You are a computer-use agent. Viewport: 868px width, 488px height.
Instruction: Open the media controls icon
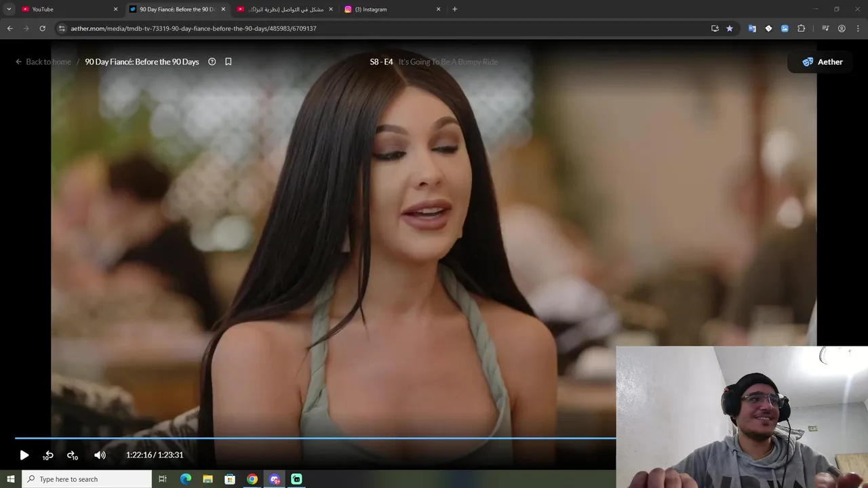[x=825, y=28]
